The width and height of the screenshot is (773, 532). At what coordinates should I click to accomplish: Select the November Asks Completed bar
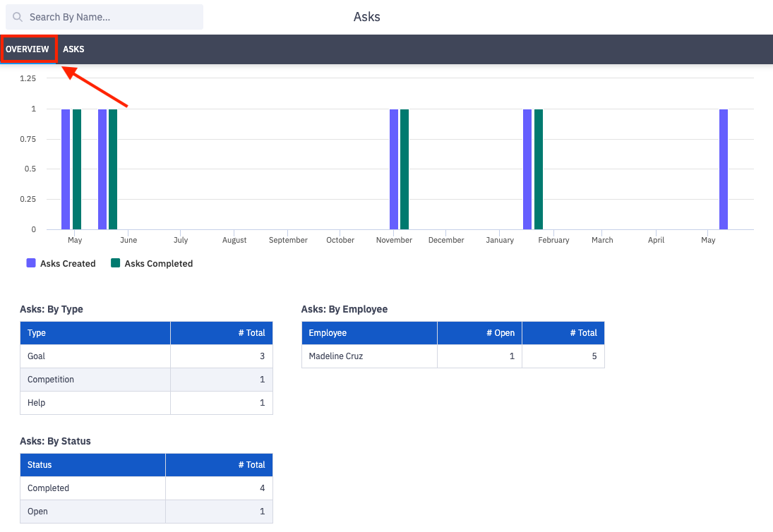[x=405, y=169]
